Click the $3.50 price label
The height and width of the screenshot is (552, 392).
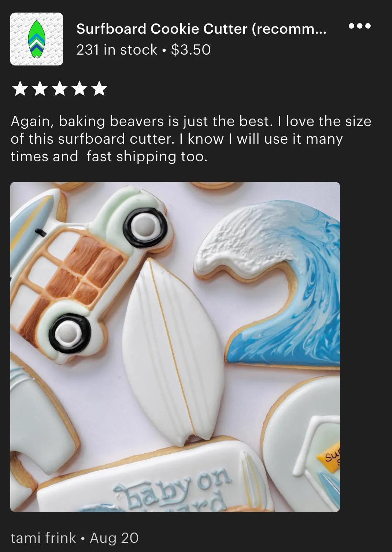tap(191, 50)
